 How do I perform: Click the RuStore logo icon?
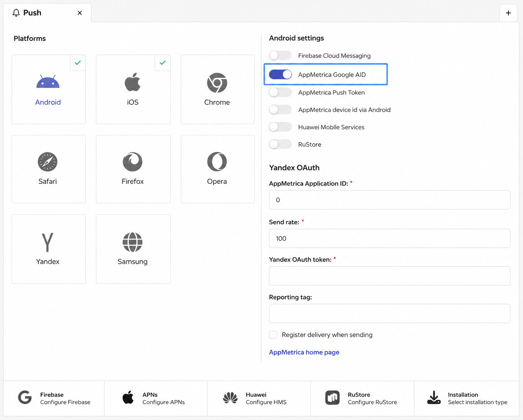(x=332, y=398)
